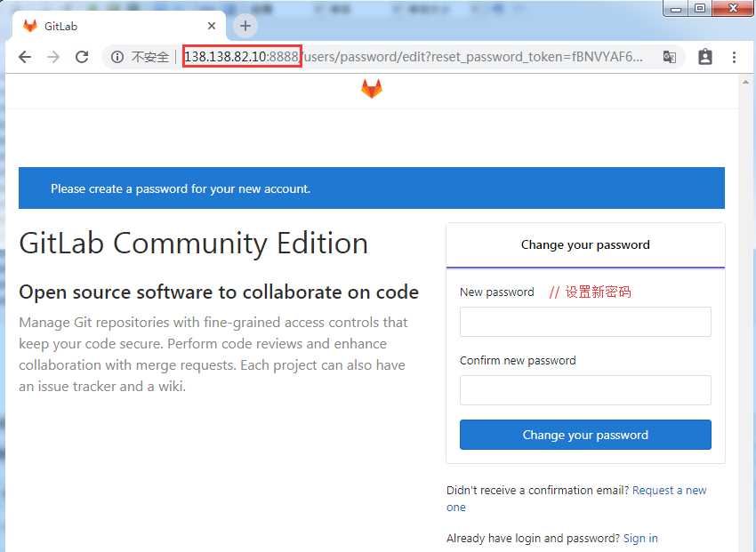Click the address bar URL

coord(414,57)
